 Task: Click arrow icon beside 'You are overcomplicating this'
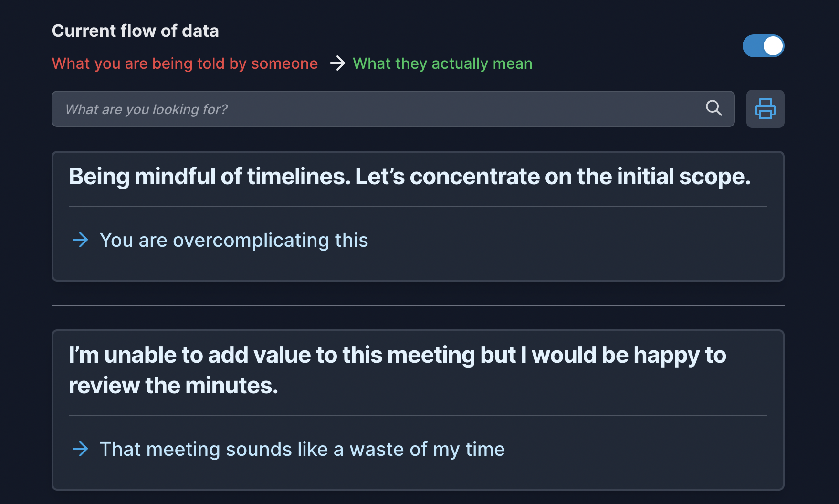point(80,240)
